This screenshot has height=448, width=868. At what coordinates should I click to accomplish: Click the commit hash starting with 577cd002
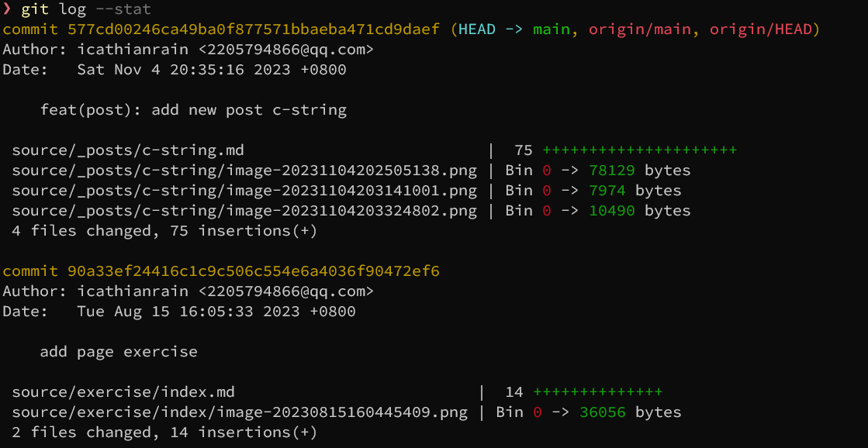point(254,29)
